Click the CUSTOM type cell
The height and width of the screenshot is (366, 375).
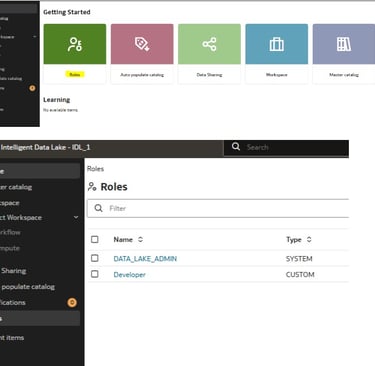point(300,275)
